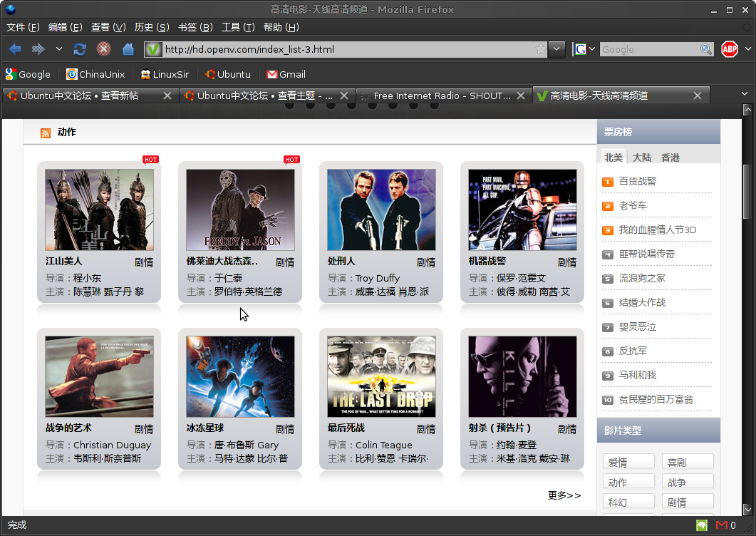The width and height of the screenshot is (756, 536).
Task: Open the 机器战警 movie poster
Action: click(522, 210)
